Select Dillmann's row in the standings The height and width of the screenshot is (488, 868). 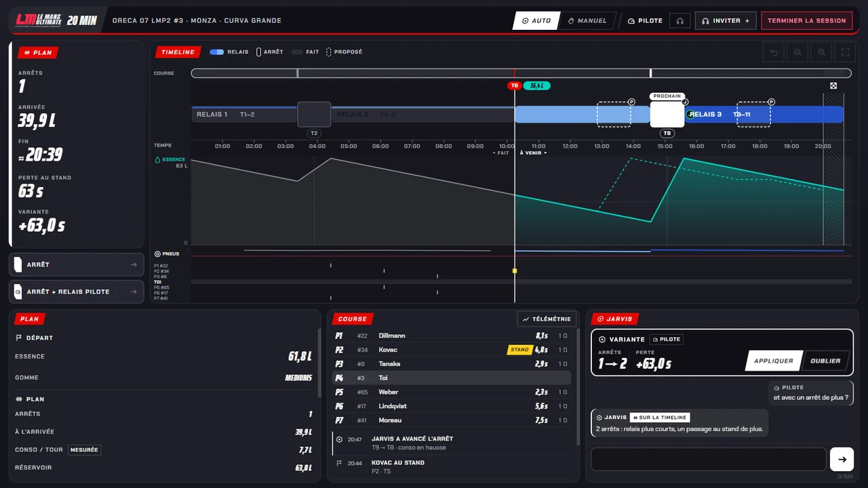point(452,335)
